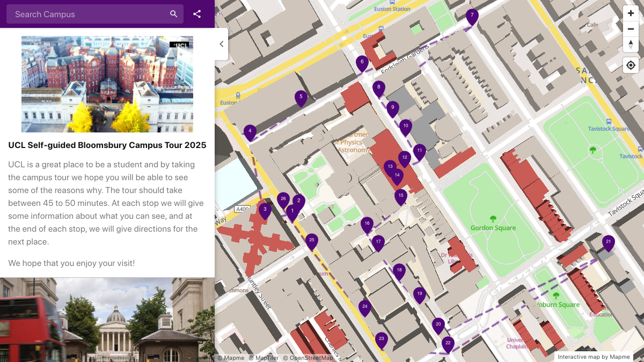644x362 pixels.
Task: Zoom in on the map
Action: point(631,13)
